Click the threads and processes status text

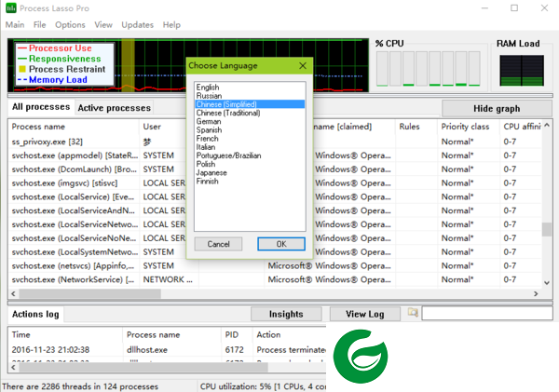click(x=80, y=386)
